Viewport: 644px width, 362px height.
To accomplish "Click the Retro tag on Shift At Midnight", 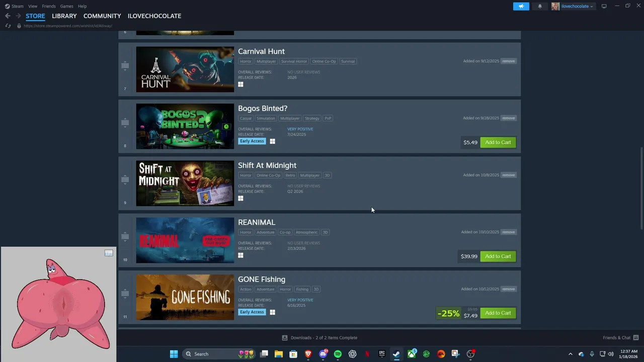I will click(290, 175).
